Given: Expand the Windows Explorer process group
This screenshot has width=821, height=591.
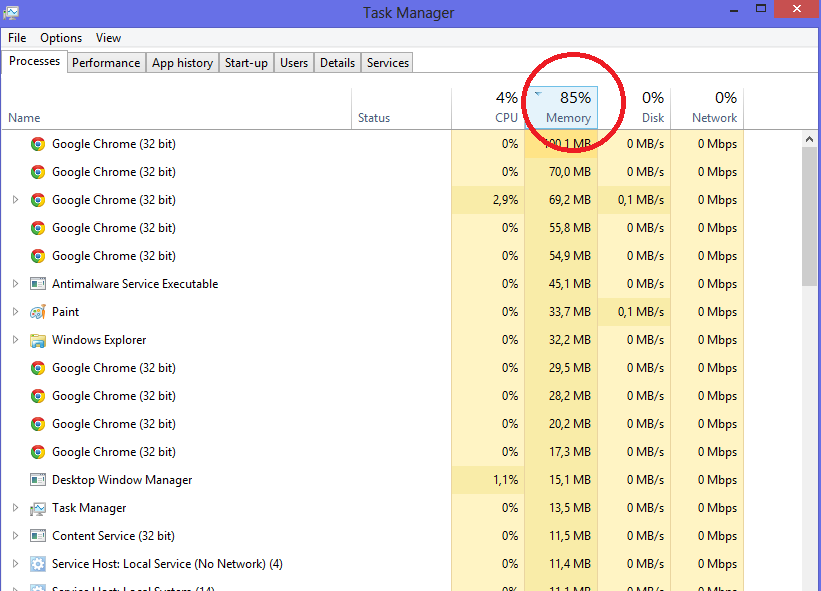Looking at the screenshot, I should tap(15, 340).
